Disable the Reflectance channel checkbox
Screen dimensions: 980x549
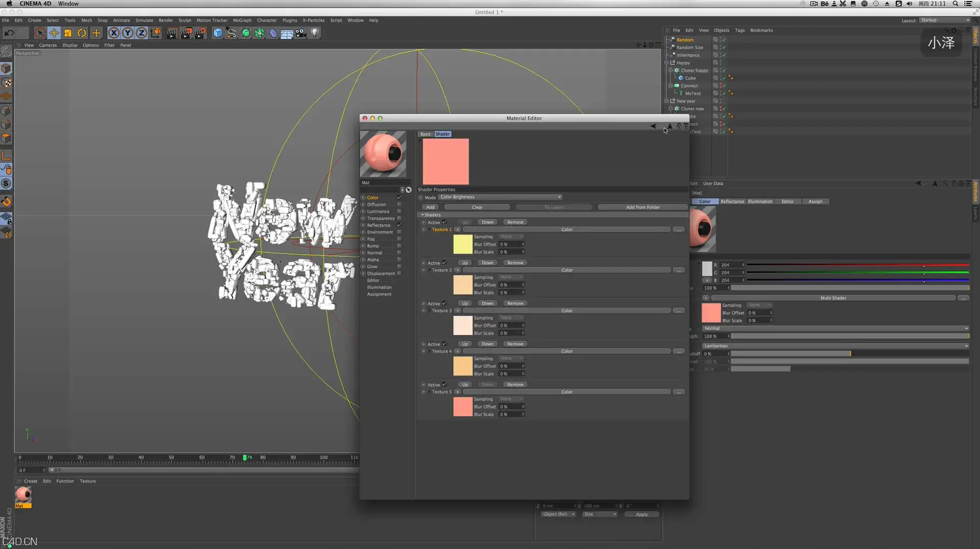(x=399, y=225)
